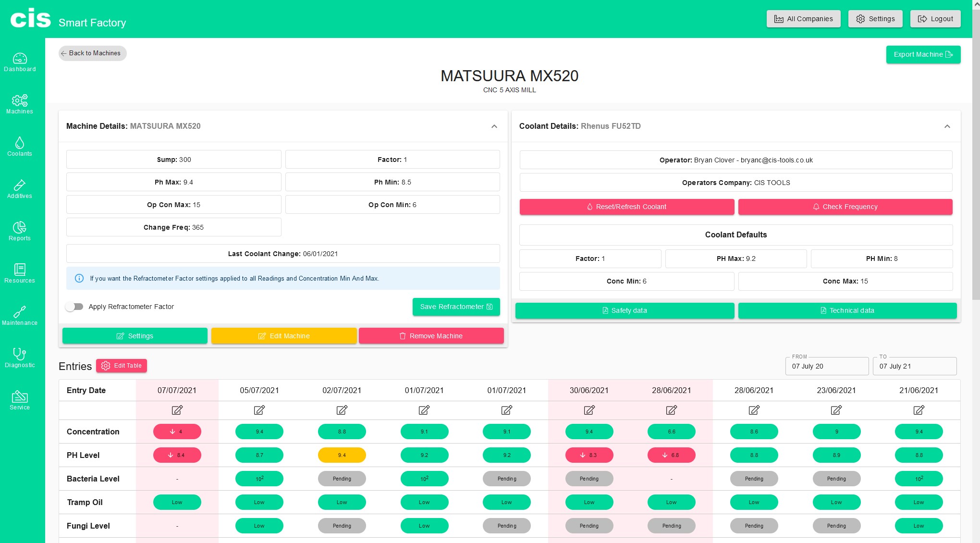The image size is (980, 543).
Task: Open the Dashboard sidebar icon
Action: (x=20, y=59)
